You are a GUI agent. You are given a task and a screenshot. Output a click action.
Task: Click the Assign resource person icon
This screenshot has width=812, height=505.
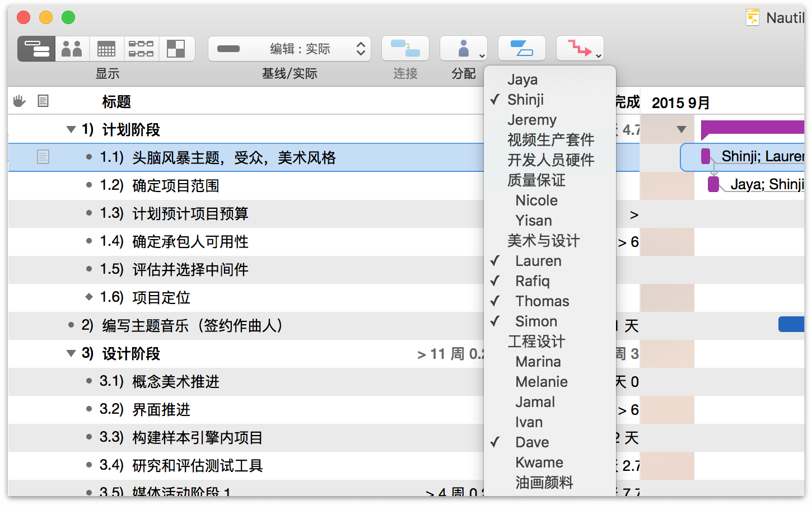pos(463,49)
